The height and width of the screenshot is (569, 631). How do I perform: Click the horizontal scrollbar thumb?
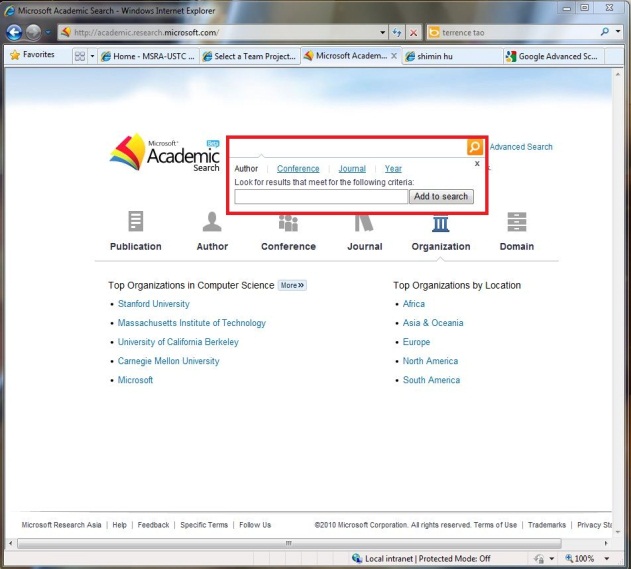point(289,543)
